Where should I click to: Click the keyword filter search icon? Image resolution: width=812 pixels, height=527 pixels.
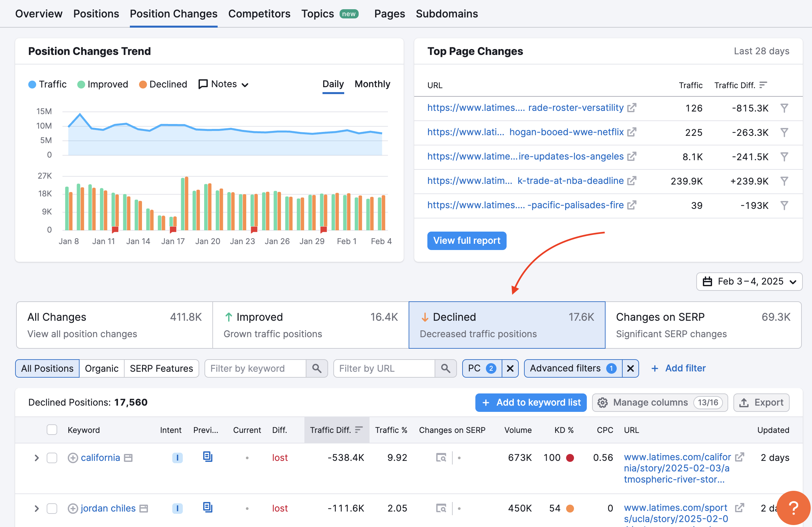(x=317, y=368)
